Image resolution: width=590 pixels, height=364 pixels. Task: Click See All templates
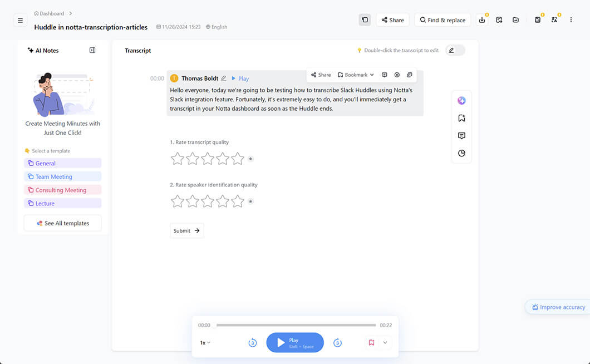pos(62,223)
